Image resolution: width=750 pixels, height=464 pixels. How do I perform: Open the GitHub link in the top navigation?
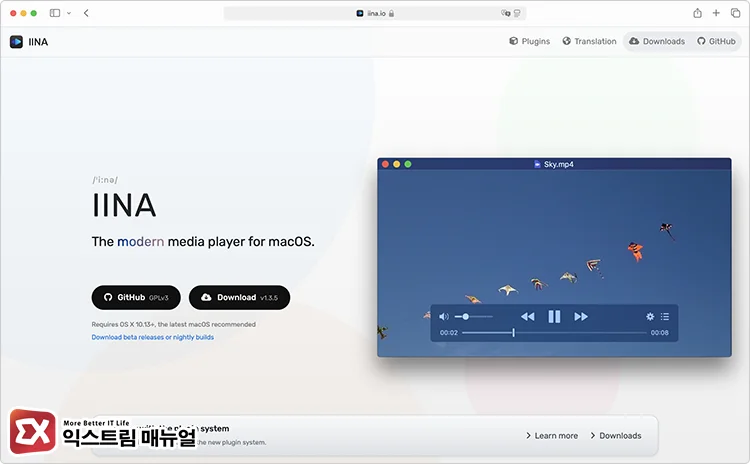click(x=716, y=41)
